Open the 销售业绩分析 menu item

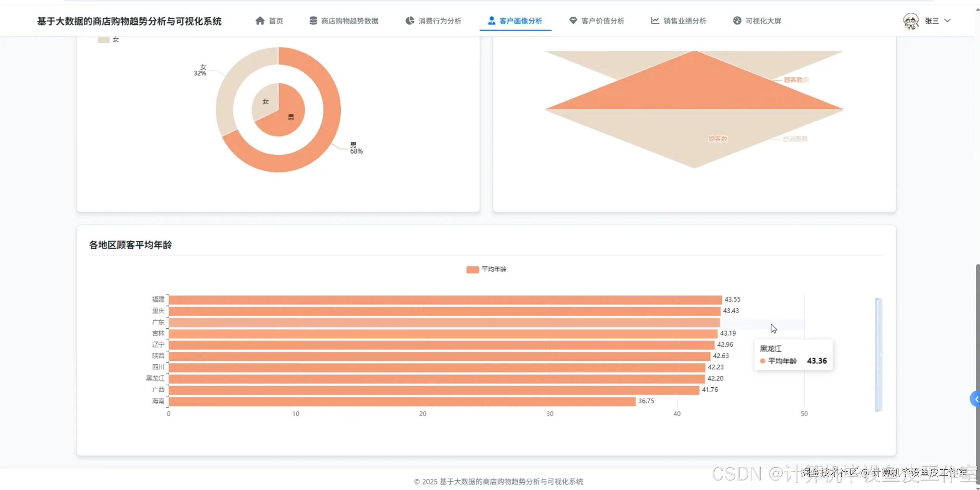(x=684, y=21)
